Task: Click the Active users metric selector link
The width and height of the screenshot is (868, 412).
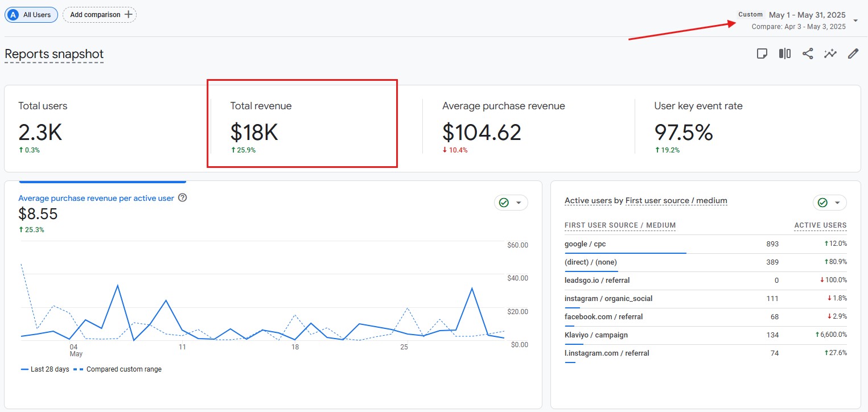Action: point(588,200)
